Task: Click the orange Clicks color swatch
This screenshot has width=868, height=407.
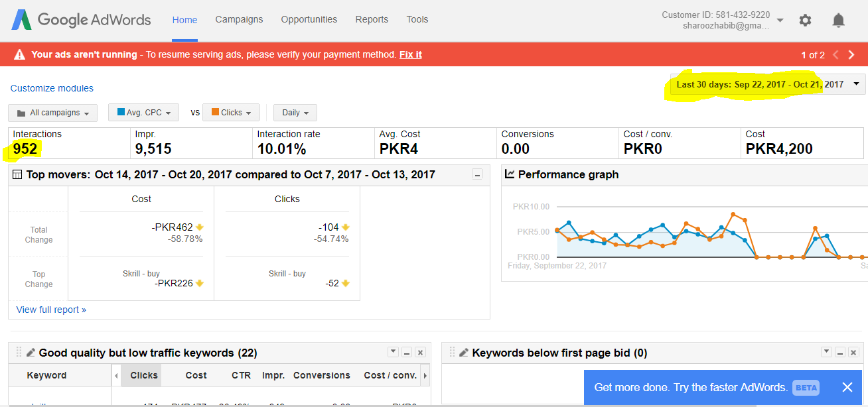Action: tap(215, 113)
